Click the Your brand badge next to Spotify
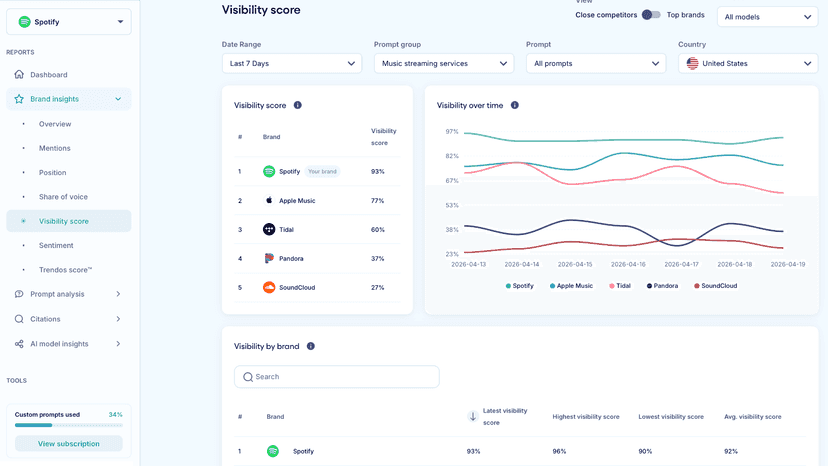The height and width of the screenshot is (466, 828). click(322, 171)
